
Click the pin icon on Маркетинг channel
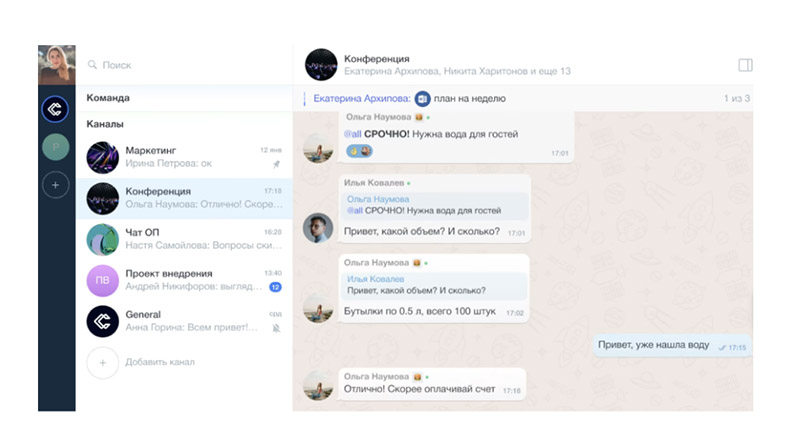point(276,164)
